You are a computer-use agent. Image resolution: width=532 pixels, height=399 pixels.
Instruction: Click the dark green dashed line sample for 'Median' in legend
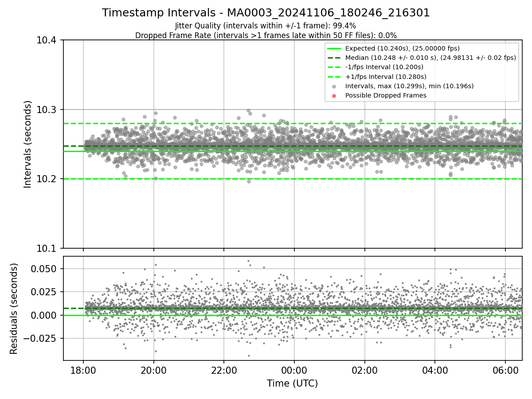(334, 58)
